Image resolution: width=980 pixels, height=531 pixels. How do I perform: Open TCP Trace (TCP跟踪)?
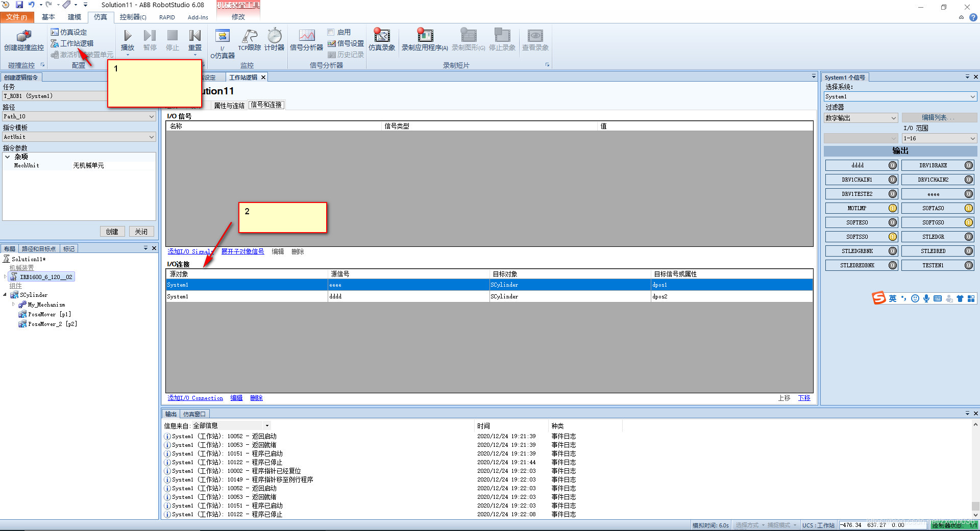(250, 40)
